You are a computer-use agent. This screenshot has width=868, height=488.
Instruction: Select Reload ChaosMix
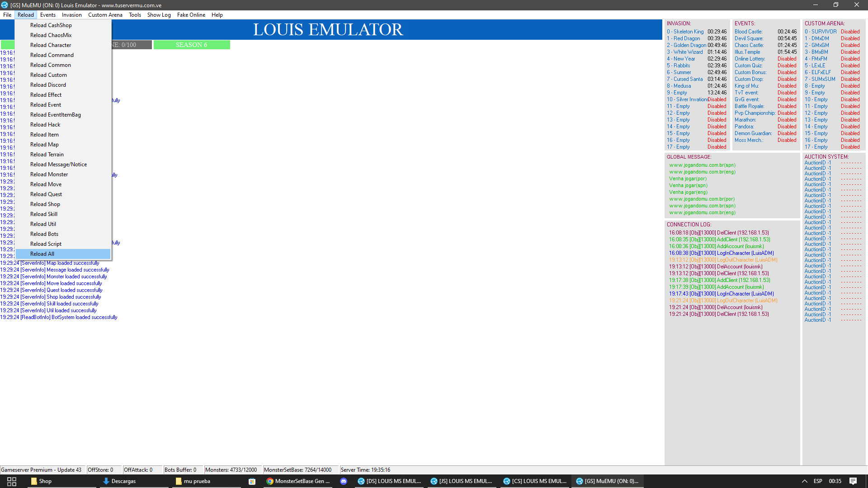click(63, 35)
